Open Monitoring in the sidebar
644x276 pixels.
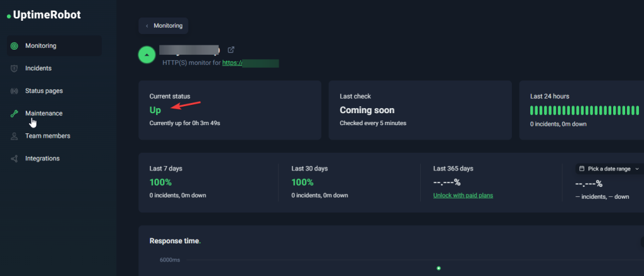tap(54, 46)
